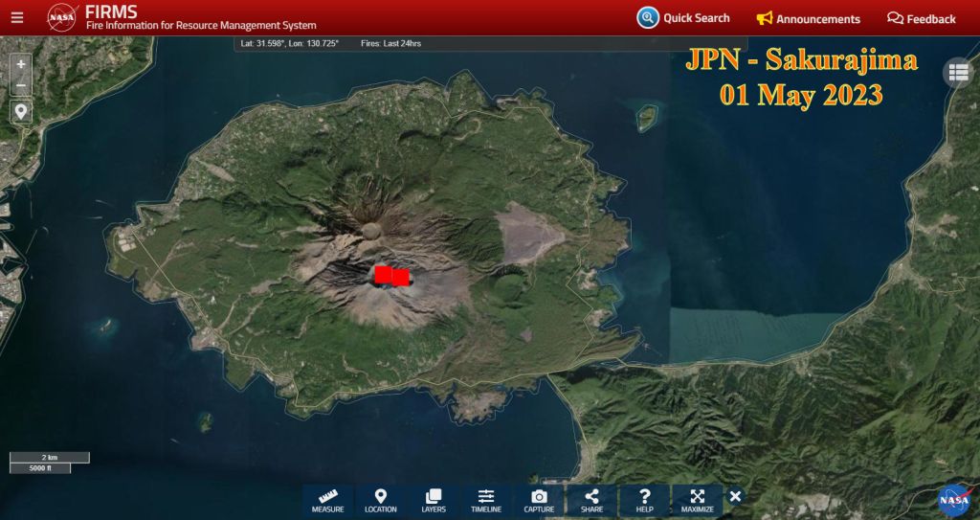Click the red fire detection marker on volcano
980x520 pixels.
point(390,276)
